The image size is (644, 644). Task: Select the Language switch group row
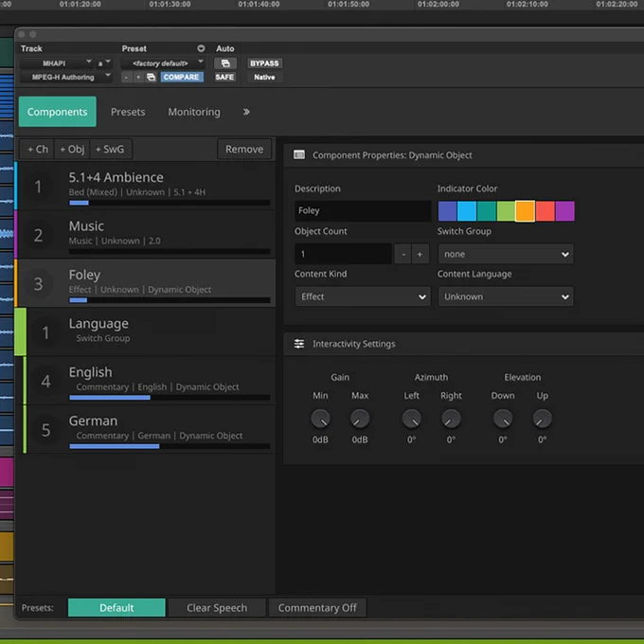pyautogui.click(x=146, y=331)
